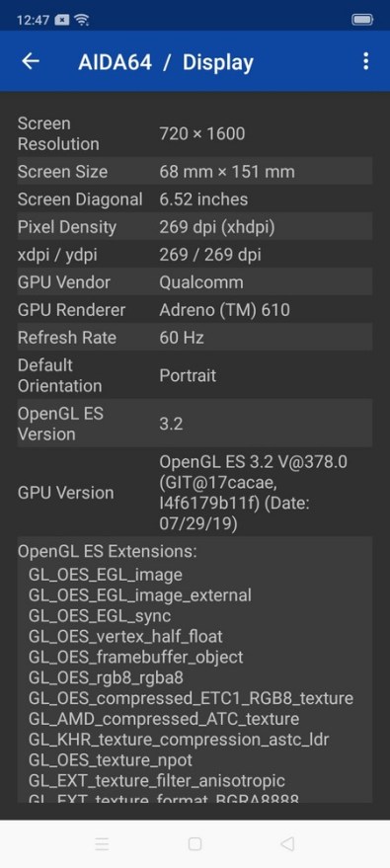Viewport: 390px width, 868px height.
Task: Tap the OpenGL ES Version row
Action: pyautogui.click(x=195, y=423)
